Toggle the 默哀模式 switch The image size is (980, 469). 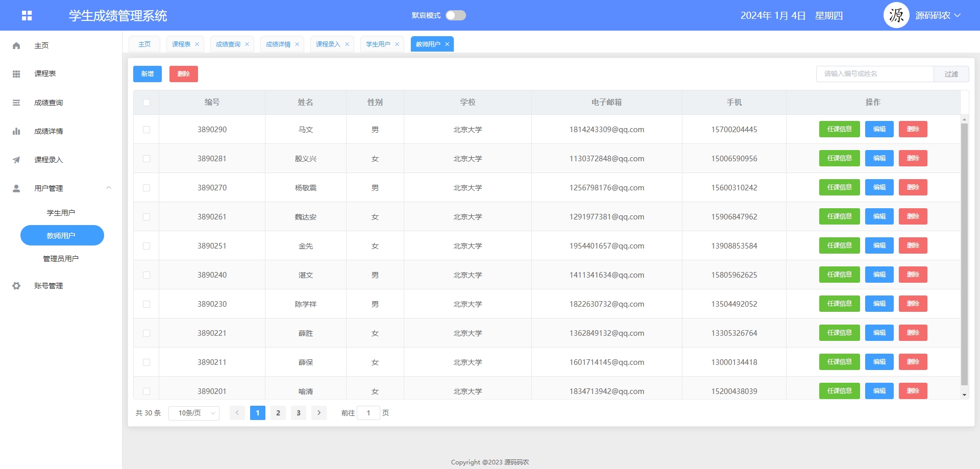(456, 15)
